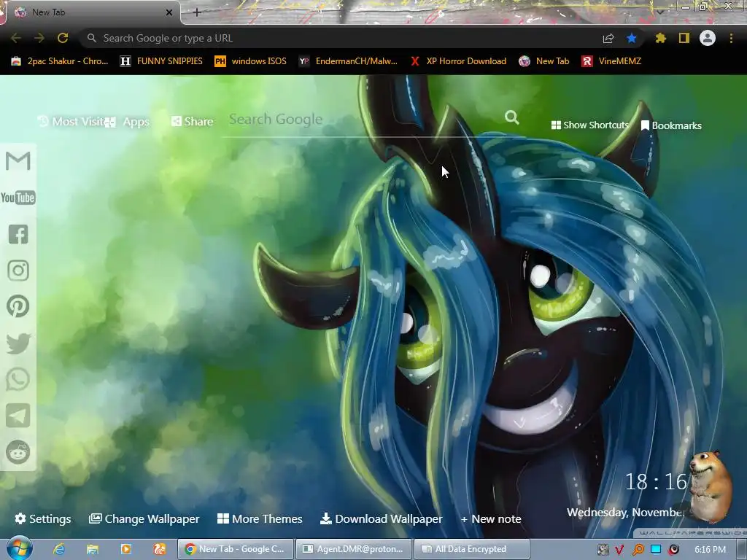Open Chrome's three-dot menu

coord(731,38)
